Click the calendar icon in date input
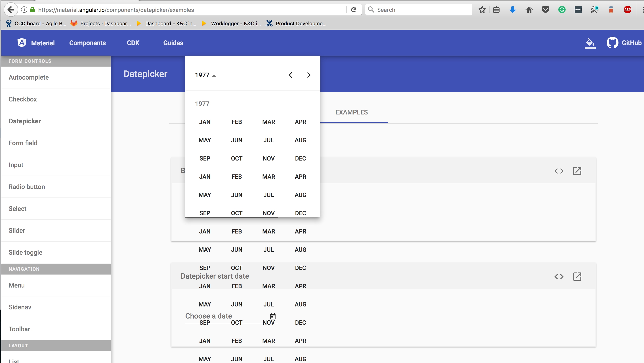This screenshot has height=363, width=644. coord(273,316)
